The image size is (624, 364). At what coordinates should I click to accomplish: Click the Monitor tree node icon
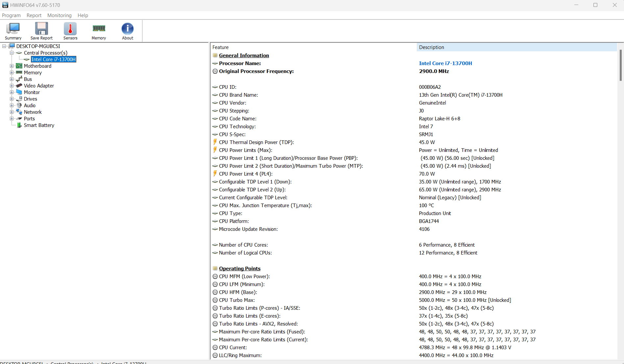pos(19,92)
